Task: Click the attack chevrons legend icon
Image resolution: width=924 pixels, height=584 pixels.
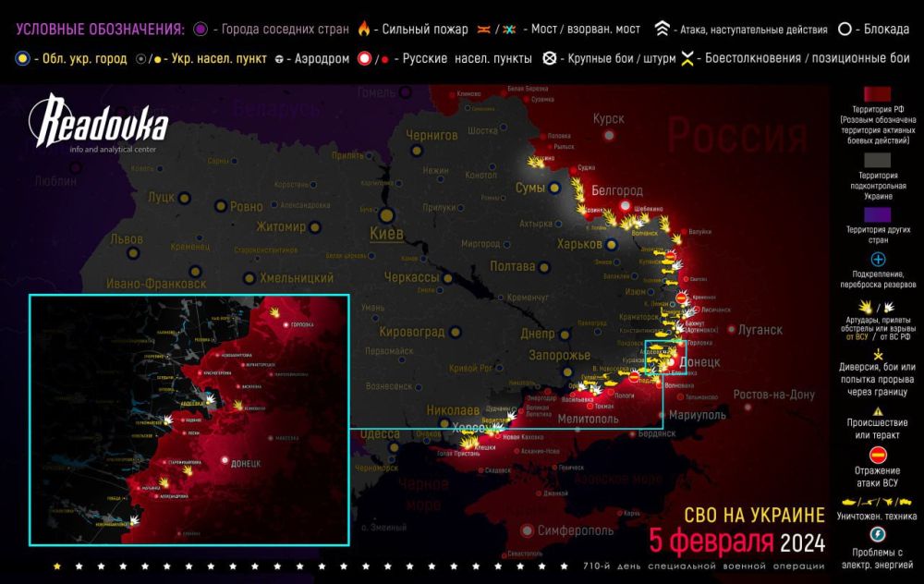Action: click(663, 30)
